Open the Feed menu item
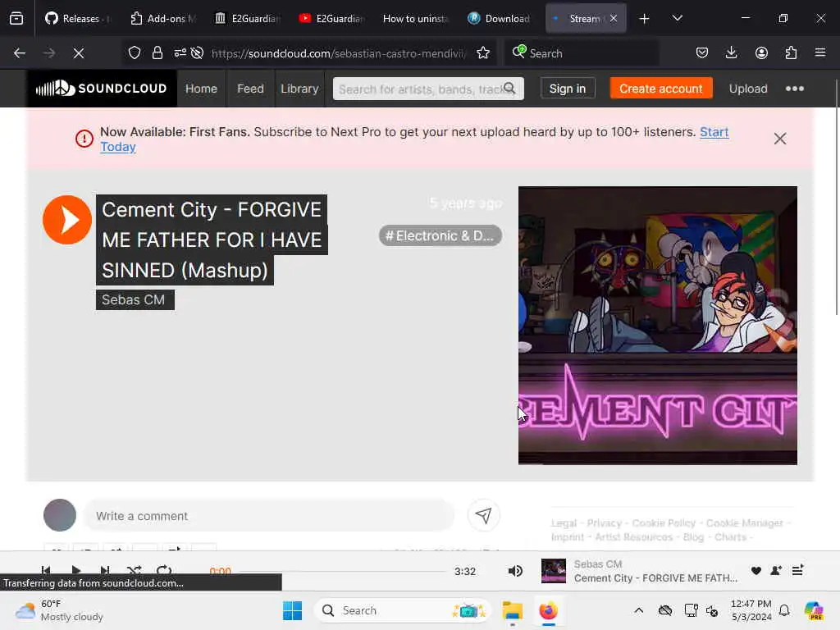This screenshot has width=840, height=630. pyautogui.click(x=250, y=89)
